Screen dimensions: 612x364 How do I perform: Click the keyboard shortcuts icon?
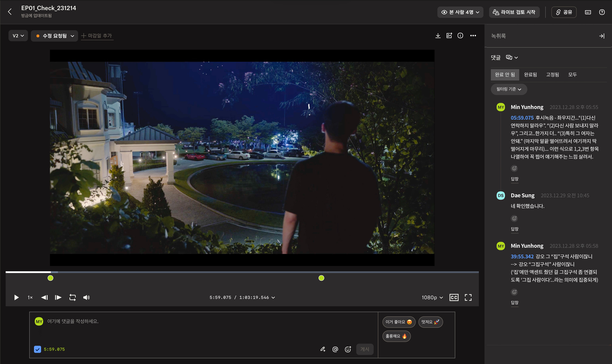[588, 12]
